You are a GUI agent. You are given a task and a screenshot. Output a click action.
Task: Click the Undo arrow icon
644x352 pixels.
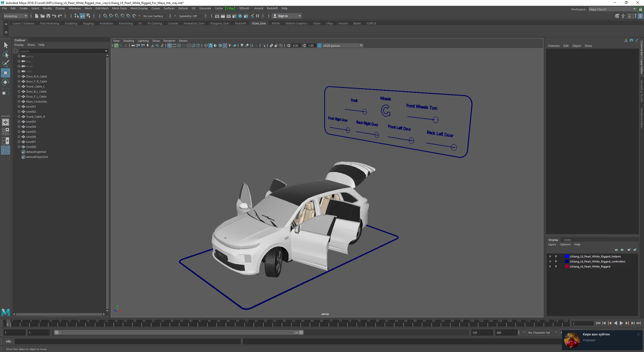(54, 16)
